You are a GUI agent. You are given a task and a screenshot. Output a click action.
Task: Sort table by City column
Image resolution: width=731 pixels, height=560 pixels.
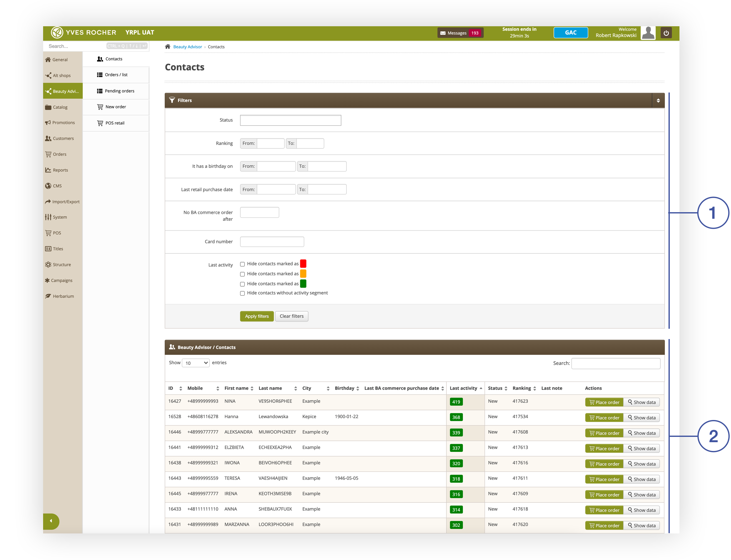[x=316, y=388]
